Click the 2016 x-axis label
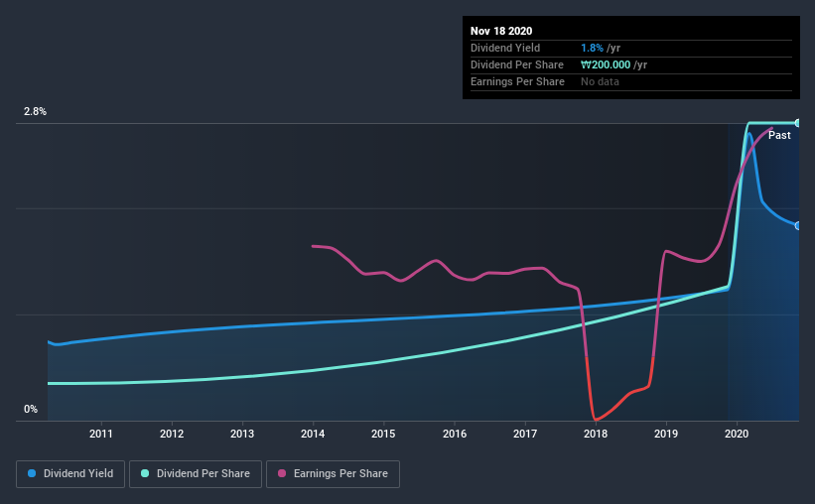 click(455, 434)
